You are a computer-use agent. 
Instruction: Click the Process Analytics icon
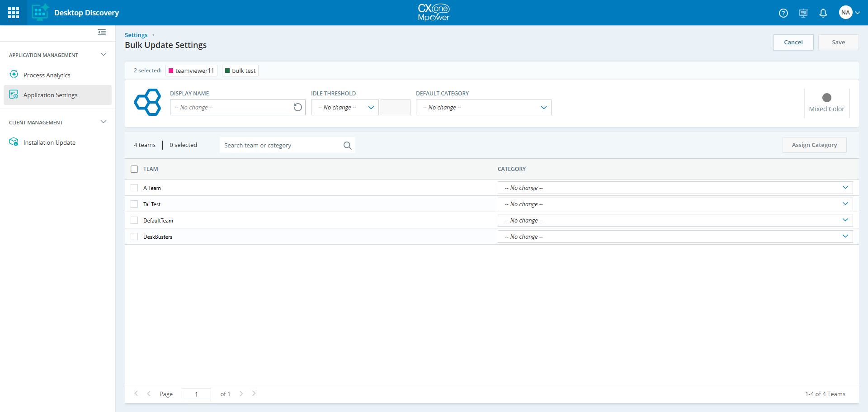(14, 74)
